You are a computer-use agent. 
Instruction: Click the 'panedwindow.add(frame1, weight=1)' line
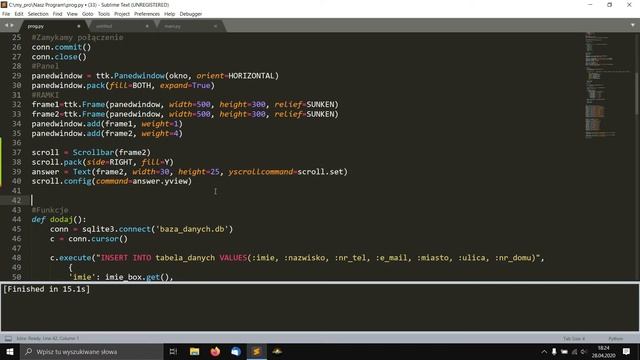[107, 124]
